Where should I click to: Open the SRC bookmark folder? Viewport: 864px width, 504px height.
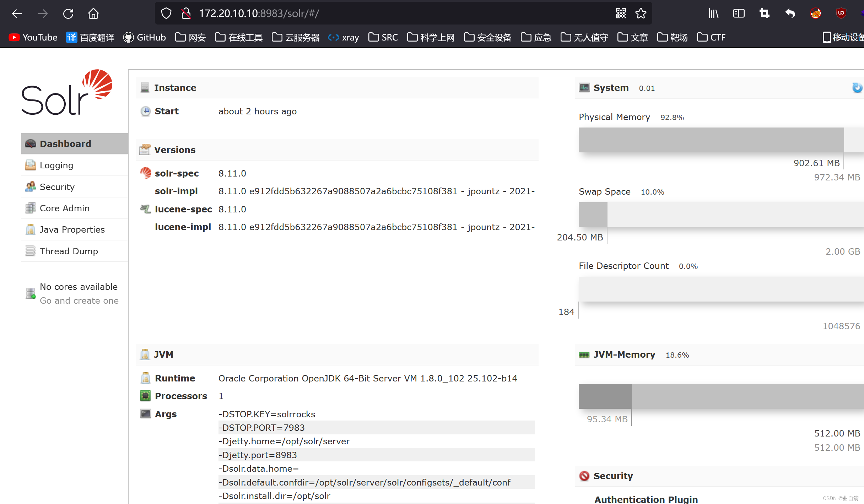click(x=383, y=37)
